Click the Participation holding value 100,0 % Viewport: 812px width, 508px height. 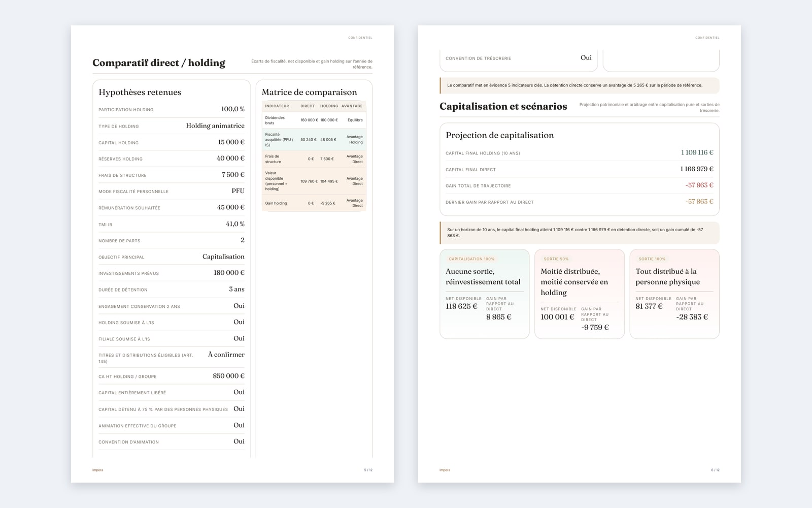tap(232, 109)
